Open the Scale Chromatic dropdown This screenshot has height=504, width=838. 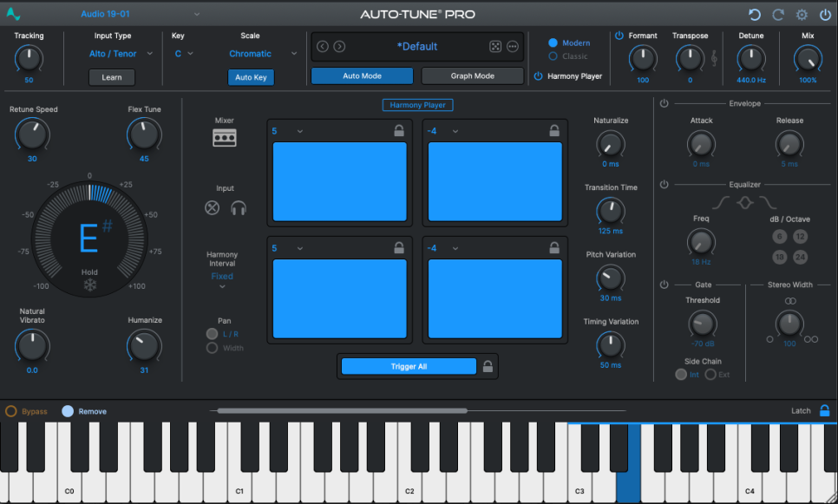point(262,54)
